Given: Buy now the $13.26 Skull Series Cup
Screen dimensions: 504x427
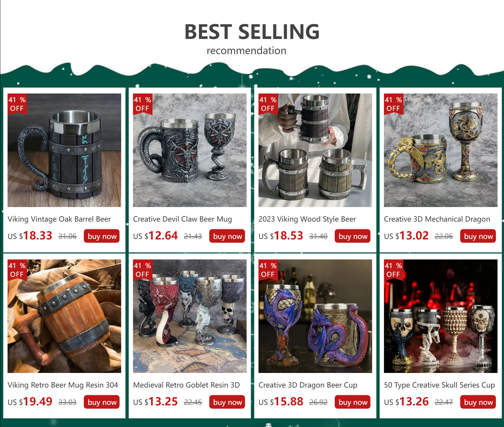Looking at the screenshot, I should point(478,402).
